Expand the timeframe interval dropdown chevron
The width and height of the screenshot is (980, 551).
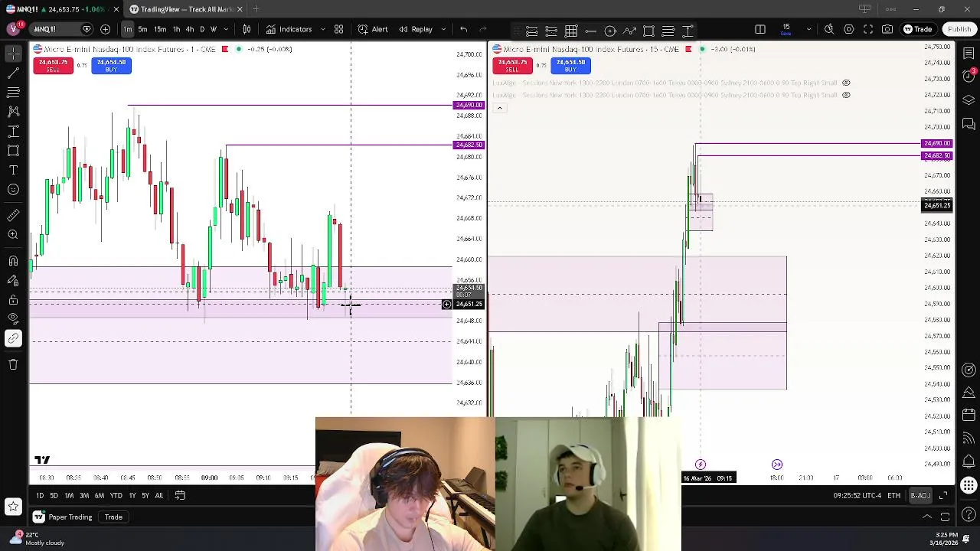(x=226, y=29)
